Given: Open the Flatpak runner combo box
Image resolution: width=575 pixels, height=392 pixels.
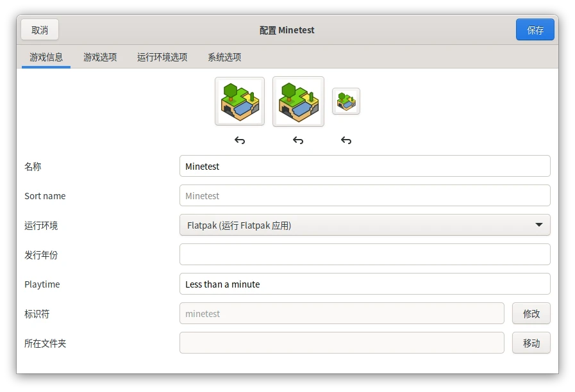Looking at the screenshot, I should click(364, 225).
